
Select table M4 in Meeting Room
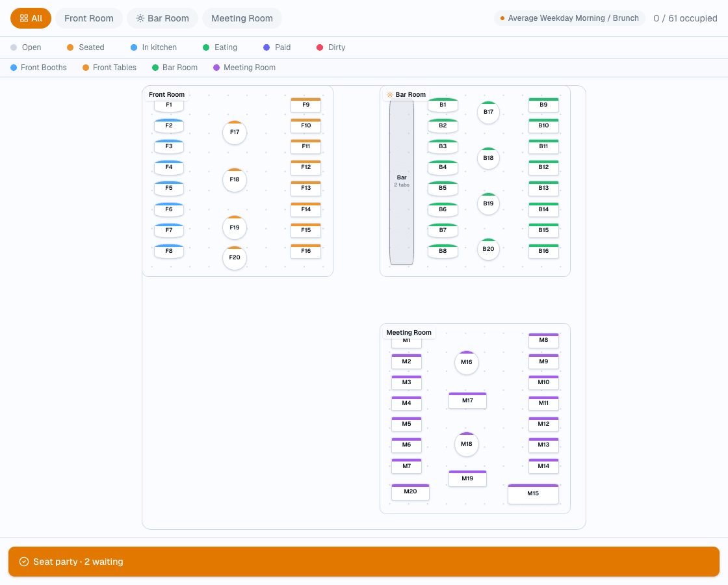[x=407, y=404]
